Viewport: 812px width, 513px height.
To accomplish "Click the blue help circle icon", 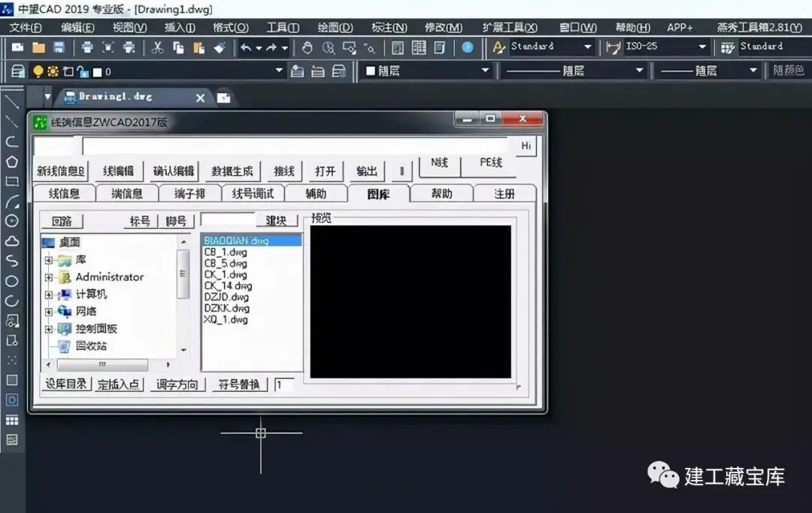I will [467, 47].
